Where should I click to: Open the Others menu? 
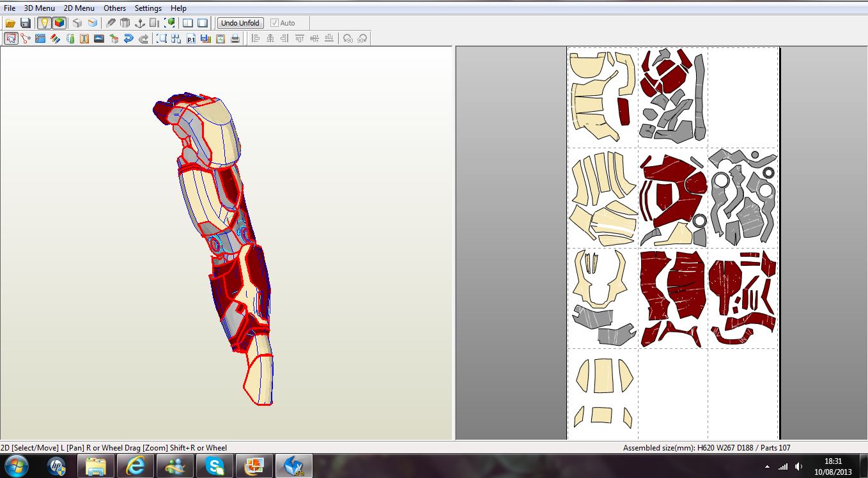[115, 8]
